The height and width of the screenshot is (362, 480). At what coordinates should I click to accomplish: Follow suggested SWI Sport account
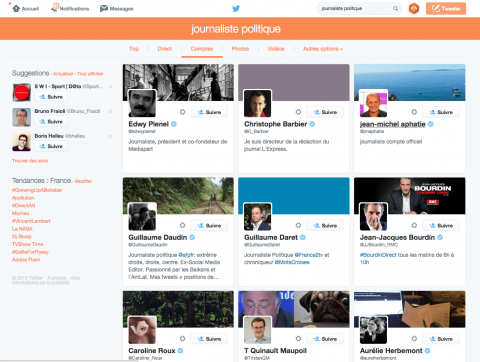pos(51,97)
